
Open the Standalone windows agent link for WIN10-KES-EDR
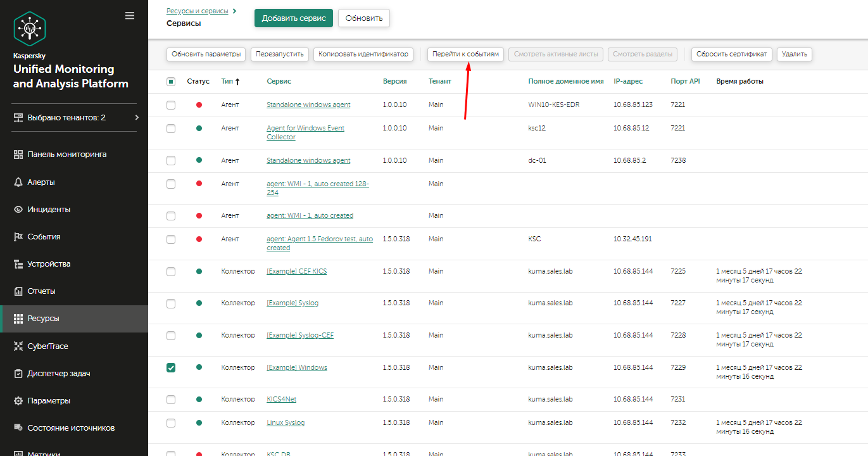(x=308, y=105)
